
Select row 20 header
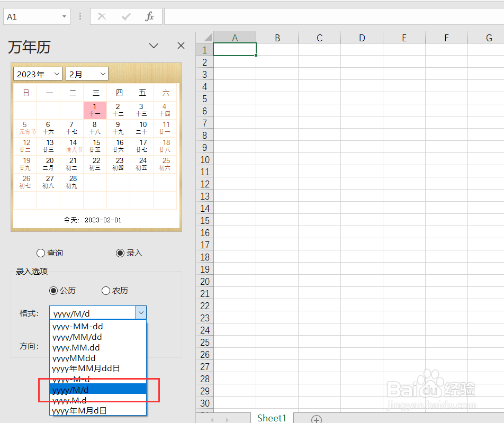[x=205, y=282]
